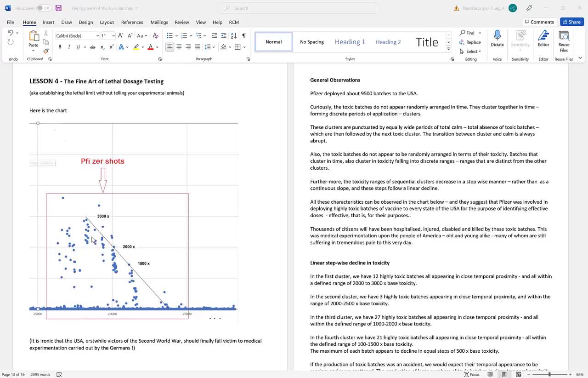Apply the Normal style
This screenshot has width=588, height=378.
274,42
